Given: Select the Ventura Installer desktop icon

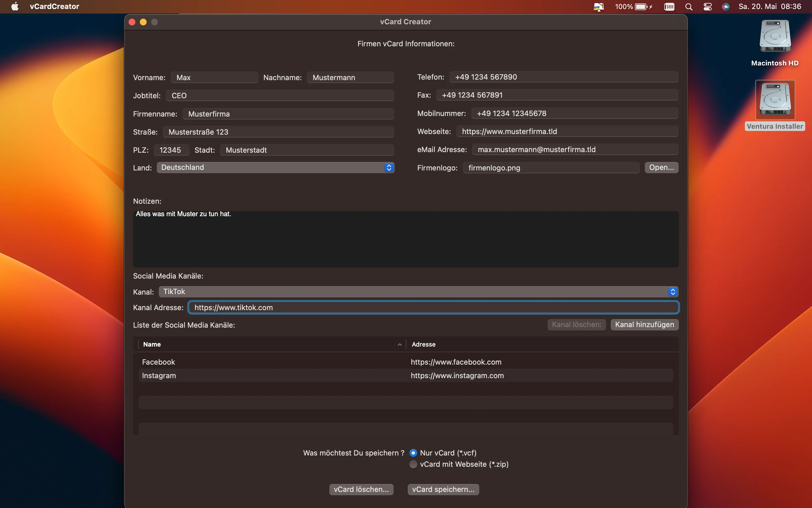Looking at the screenshot, I should click(x=775, y=106).
